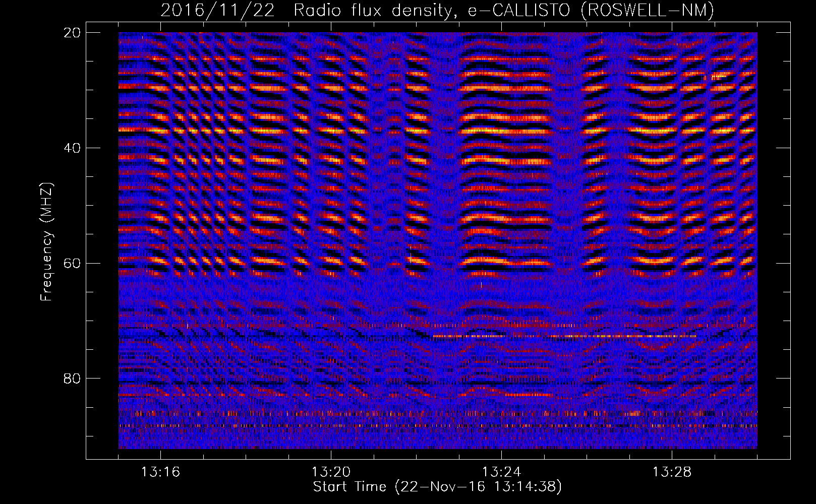
Task: Click the 13:20 time tick label
Action: 331,472
